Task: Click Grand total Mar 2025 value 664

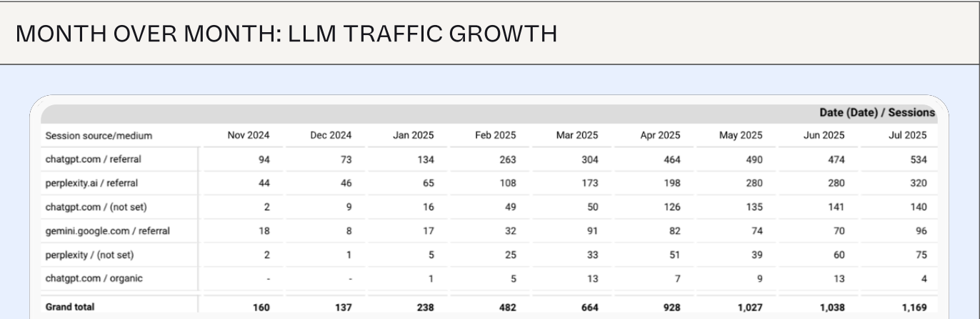Action: click(589, 307)
